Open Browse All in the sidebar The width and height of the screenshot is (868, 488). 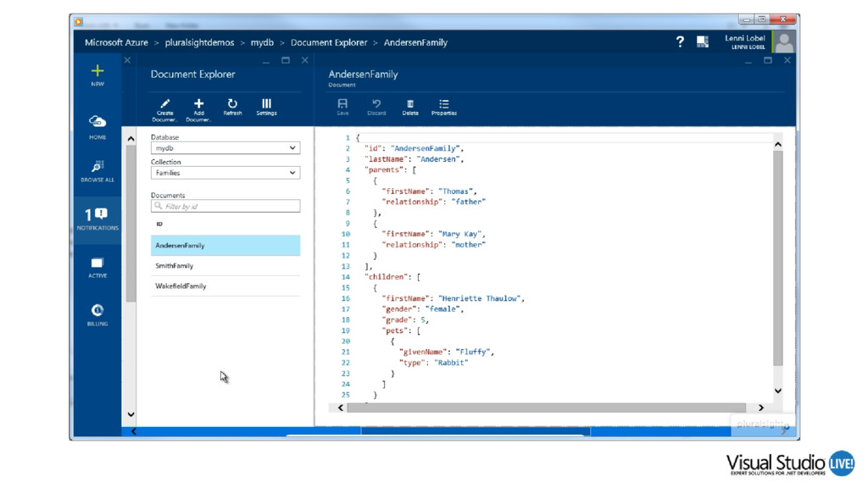pyautogui.click(x=97, y=171)
